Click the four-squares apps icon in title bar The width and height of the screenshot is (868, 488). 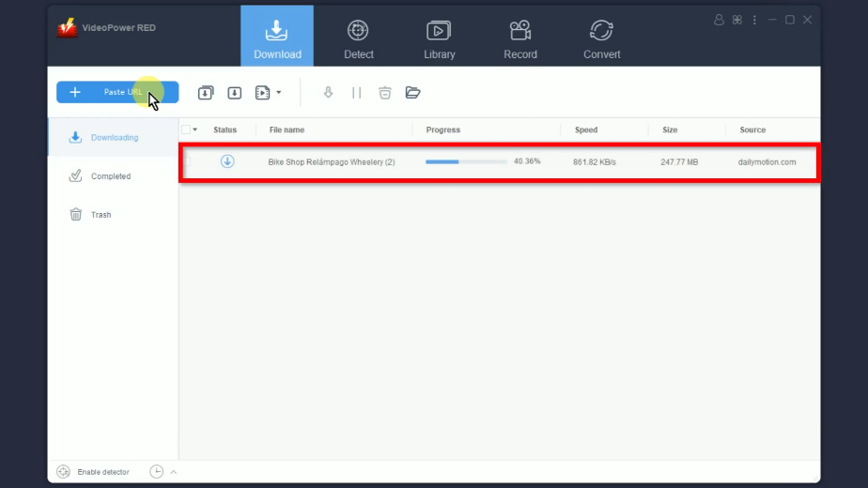click(x=736, y=20)
